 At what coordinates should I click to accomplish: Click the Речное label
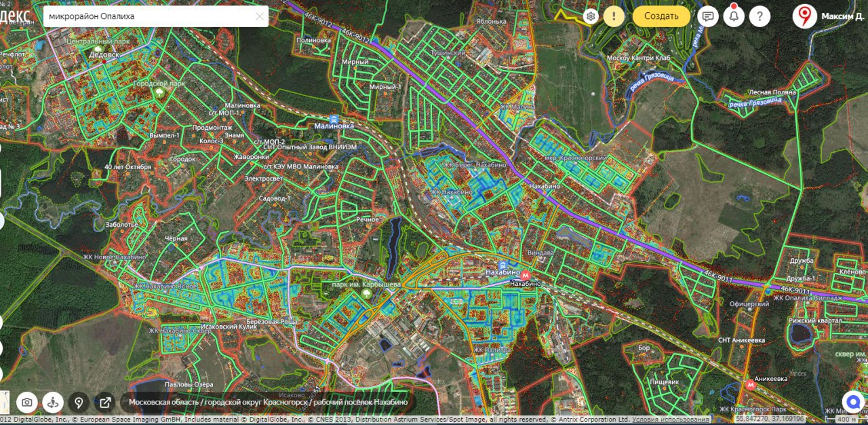(x=368, y=220)
